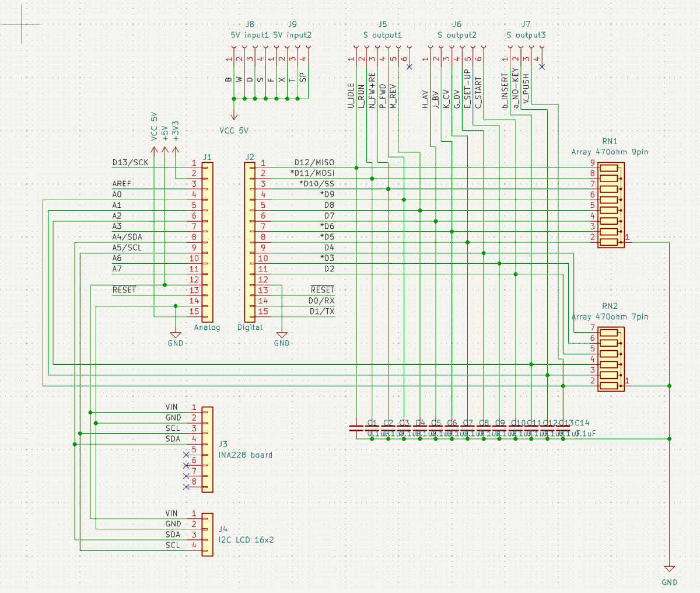This screenshot has width=700, height=593.
Task: Select the 'M_REV' net label
Action: pos(393,96)
